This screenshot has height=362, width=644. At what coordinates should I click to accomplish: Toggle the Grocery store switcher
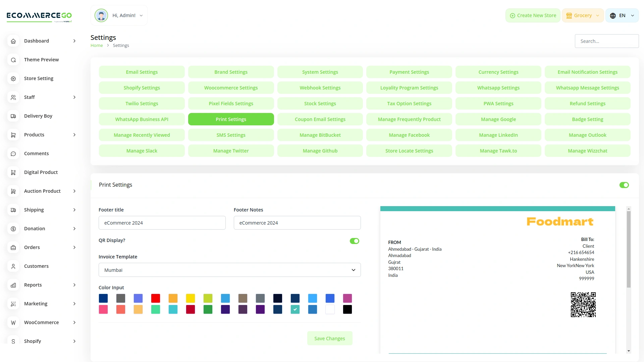[583, 15]
